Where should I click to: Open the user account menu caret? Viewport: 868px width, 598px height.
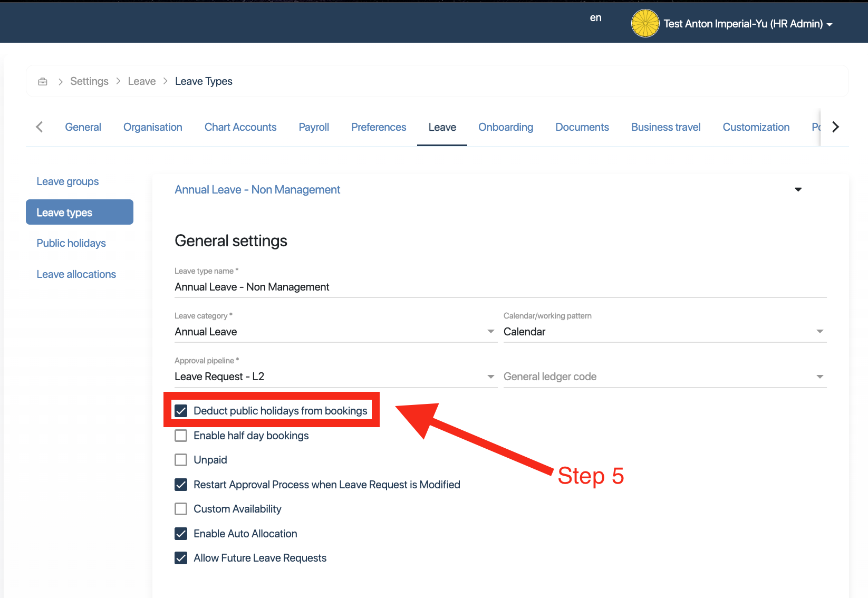click(x=830, y=25)
